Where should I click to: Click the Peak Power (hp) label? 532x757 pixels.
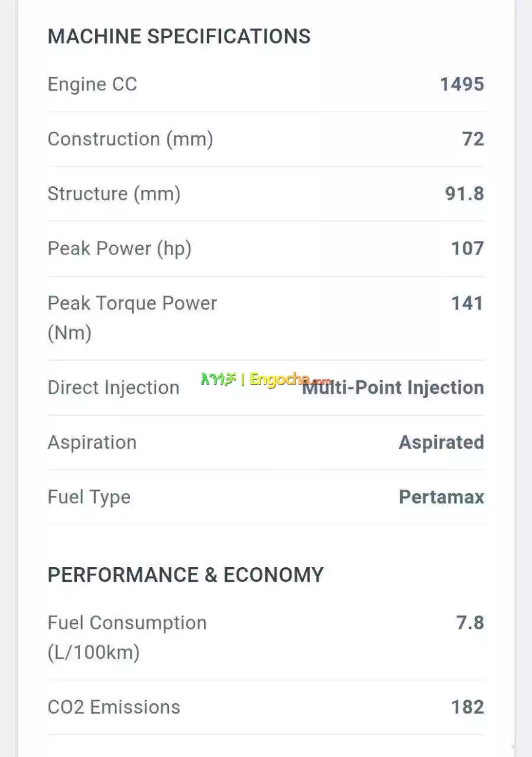pos(120,249)
